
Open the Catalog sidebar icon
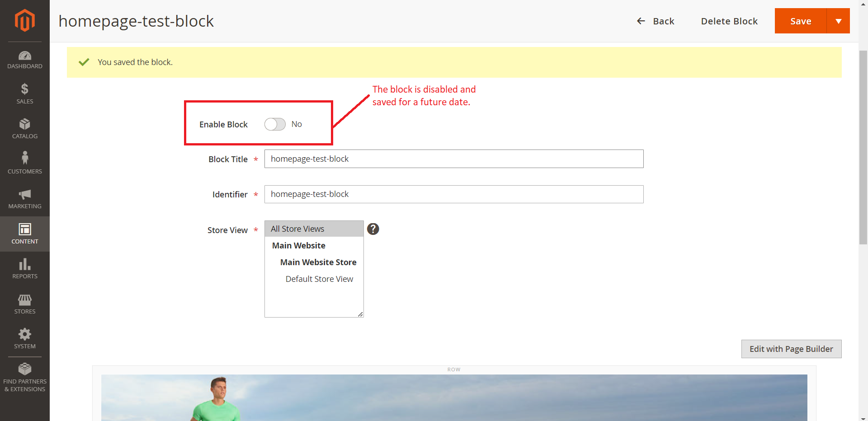25,128
